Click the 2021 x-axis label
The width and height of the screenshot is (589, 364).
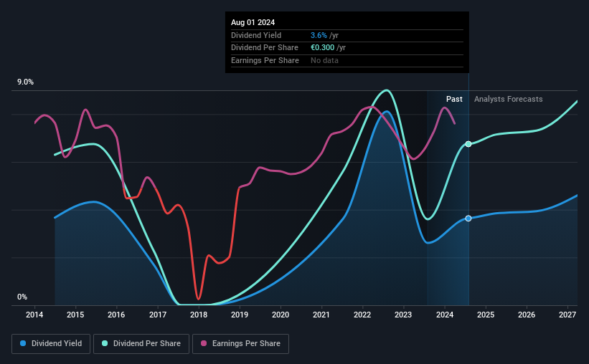tap(321, 315)
